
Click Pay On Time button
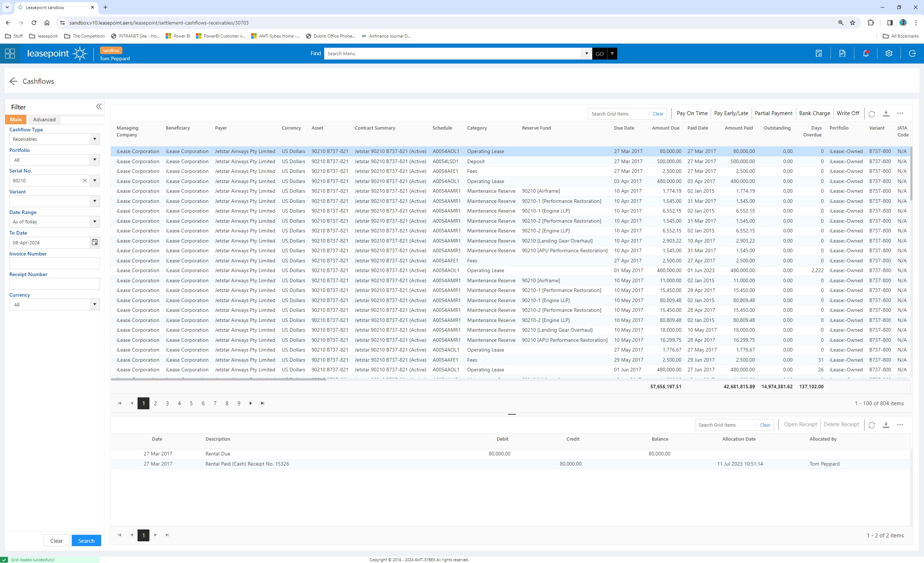692,113
